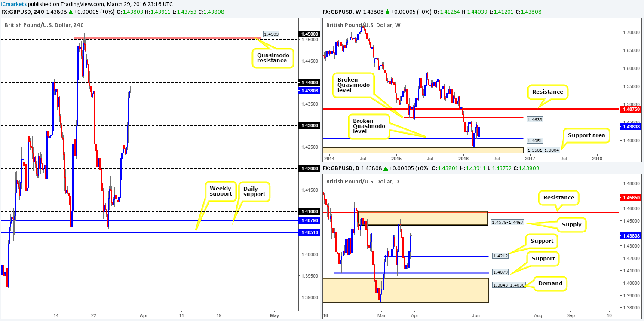Click the red 1.45650 price label on daily chart
The width and height of the screenshot is (644, 321).
pos(632,198)
